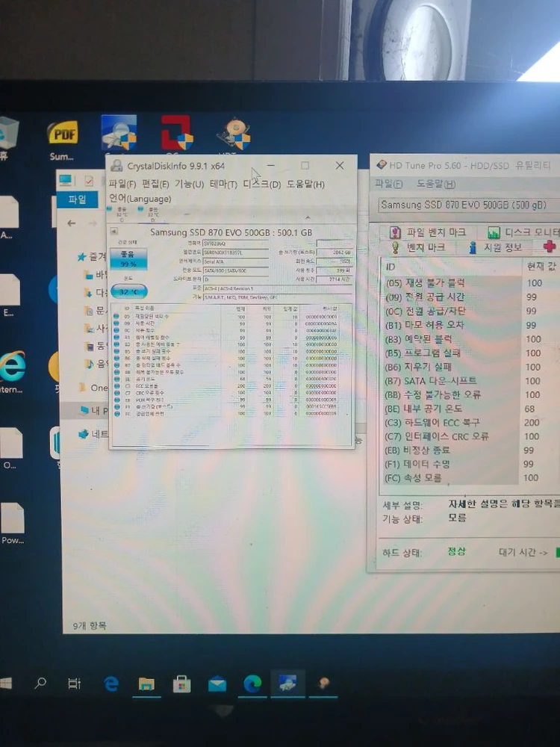Switch to the 지원 정보 tab

click(x=495, y=247)
